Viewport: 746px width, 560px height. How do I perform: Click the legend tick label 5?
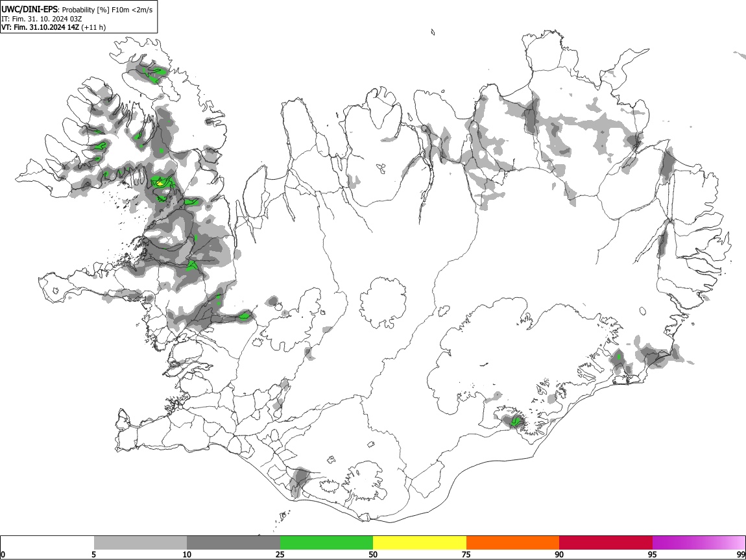[x=94, y=554]
